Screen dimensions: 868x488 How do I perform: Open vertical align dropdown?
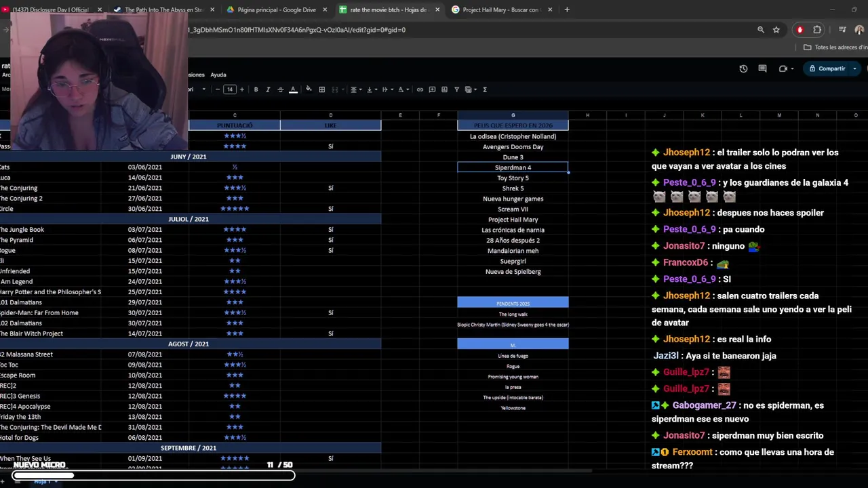(x=371, y=89)
